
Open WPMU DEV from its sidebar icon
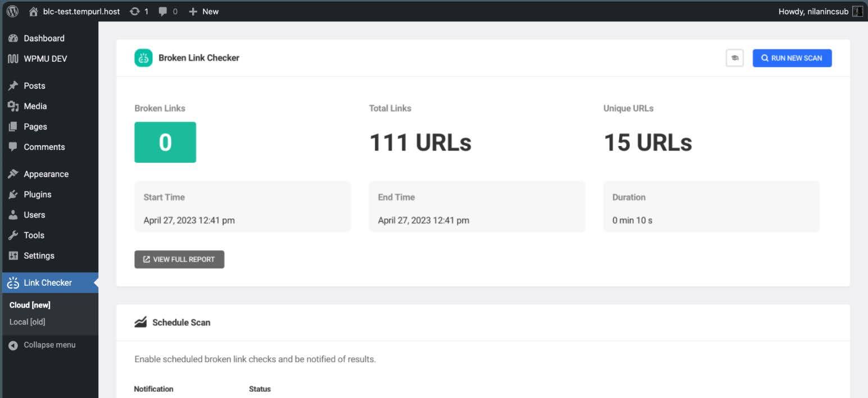point(12,58)
